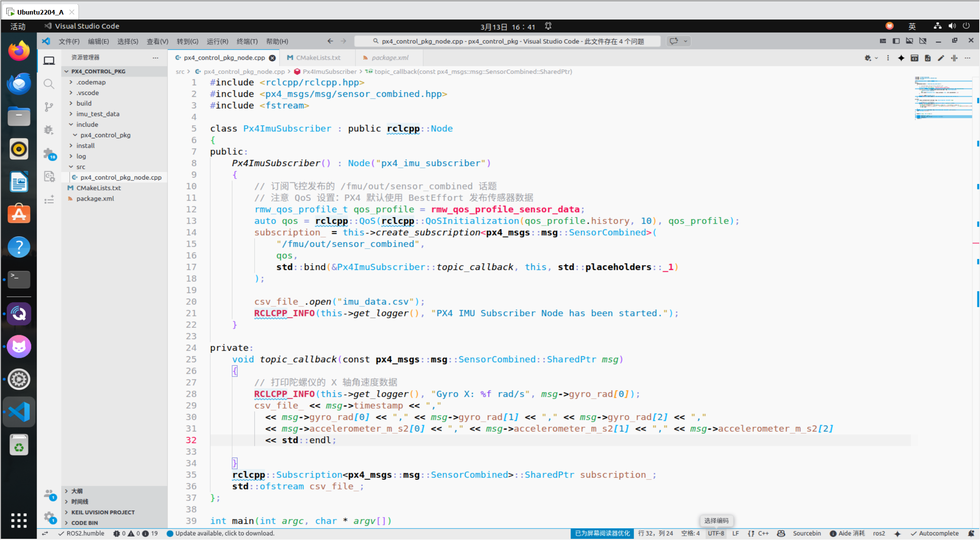This screenshot has height=540, width=980.
Task: Click UTF-8 encoding in status bar
Action: click(x=715, y=533)
